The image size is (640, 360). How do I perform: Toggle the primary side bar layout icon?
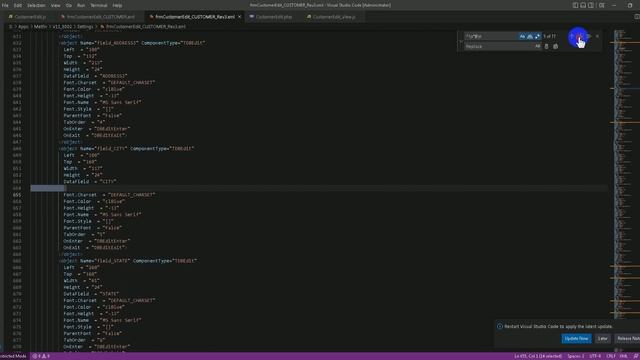pyautogui.click(x=575, y=5)
